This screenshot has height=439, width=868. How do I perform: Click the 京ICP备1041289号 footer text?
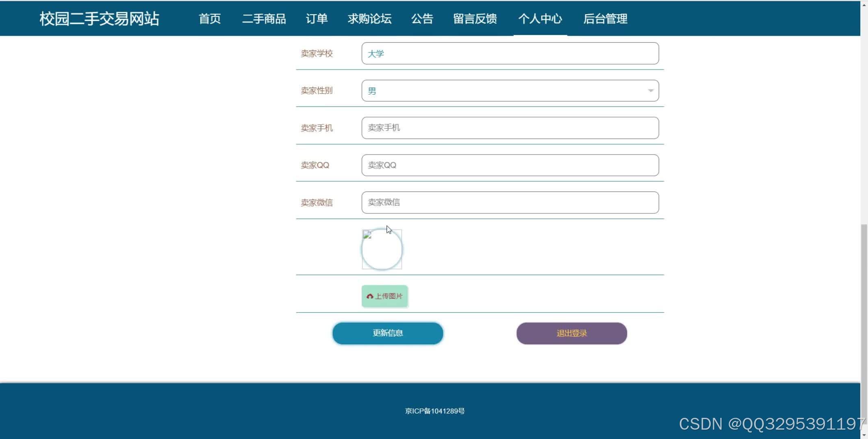point(435,411)
